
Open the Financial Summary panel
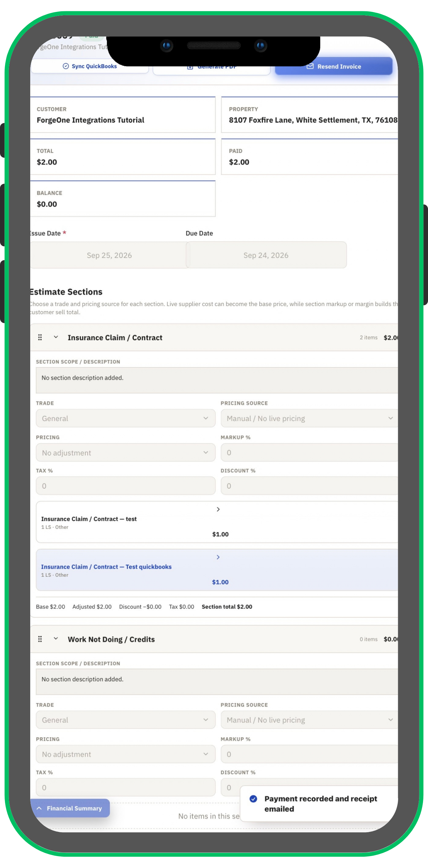pyautogui.click(x=70, y=808)
